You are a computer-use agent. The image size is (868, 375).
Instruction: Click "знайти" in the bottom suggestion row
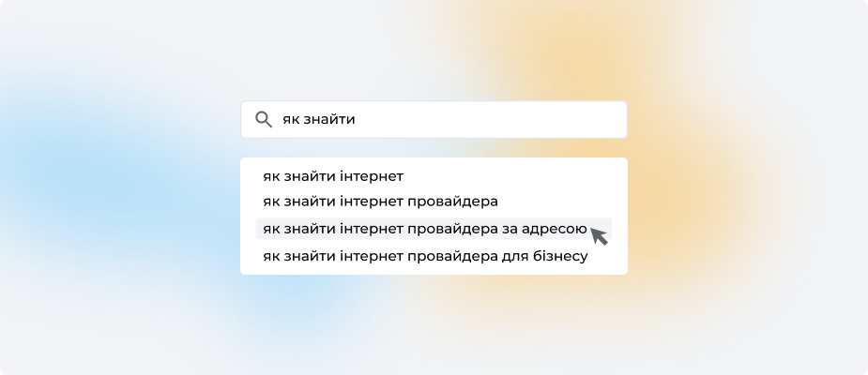(x=310, y=256)
